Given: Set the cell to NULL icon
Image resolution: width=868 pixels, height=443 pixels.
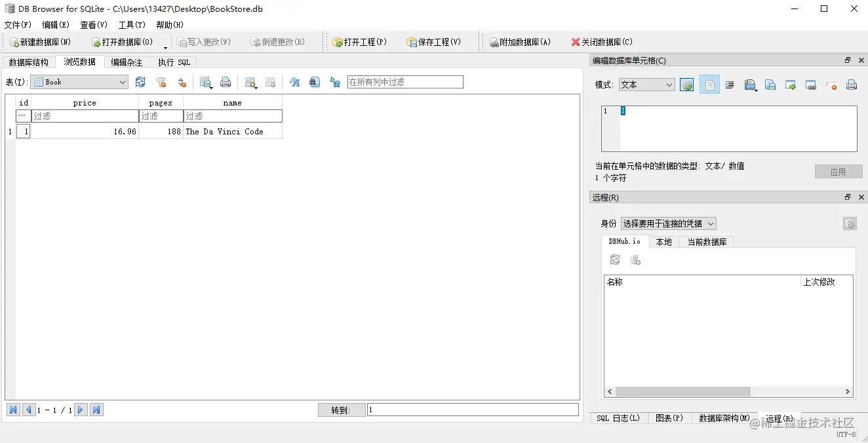Looking at the screenshot, I should (x=831, y=85).
